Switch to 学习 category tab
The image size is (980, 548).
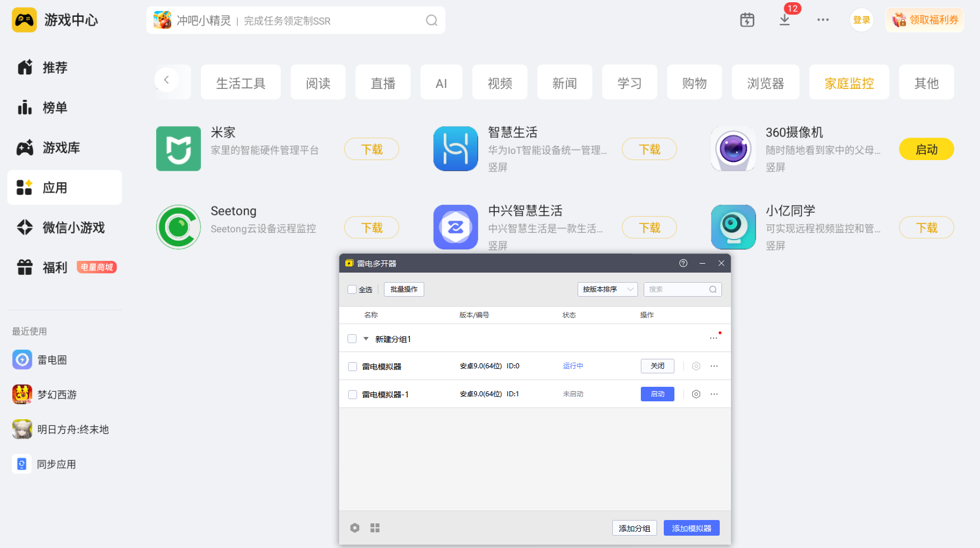point(630,82)
